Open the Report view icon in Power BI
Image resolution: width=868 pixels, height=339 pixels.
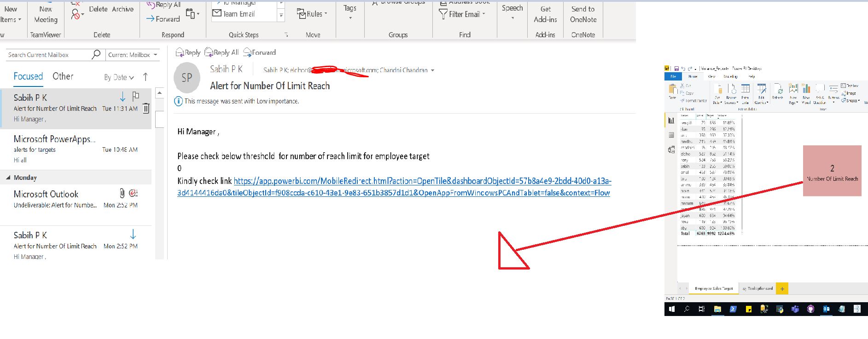(671, 121)
